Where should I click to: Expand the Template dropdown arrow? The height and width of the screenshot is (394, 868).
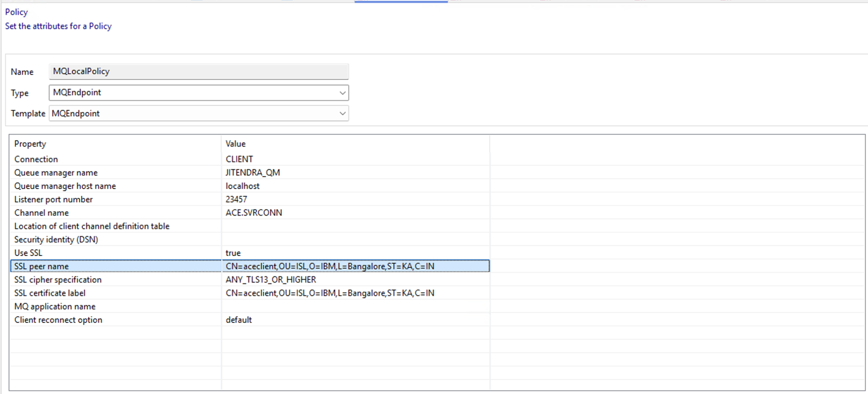point(342,113)
